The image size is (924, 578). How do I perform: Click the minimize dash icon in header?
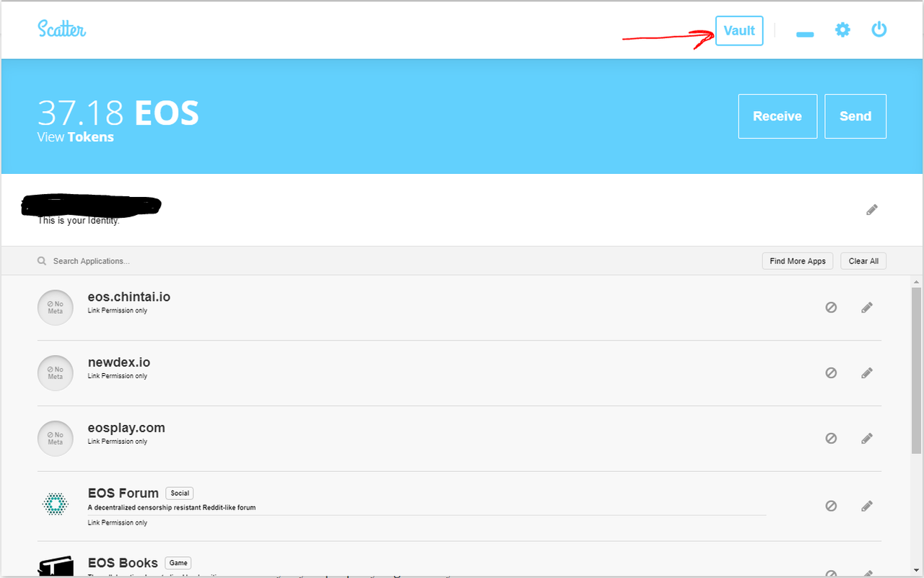[805, 34]
